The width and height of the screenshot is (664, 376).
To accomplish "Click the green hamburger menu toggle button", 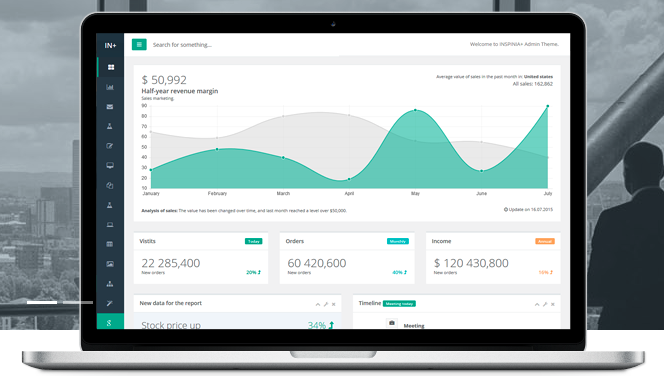I will (x=139, y=44).
